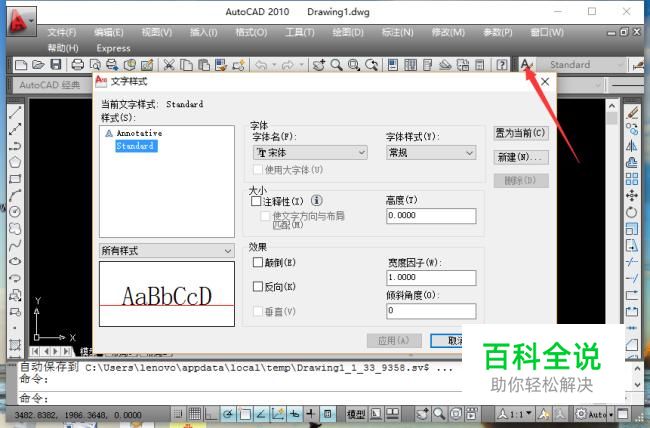Open the 1:1 annotation scale dropdown

tap(514, 414)
